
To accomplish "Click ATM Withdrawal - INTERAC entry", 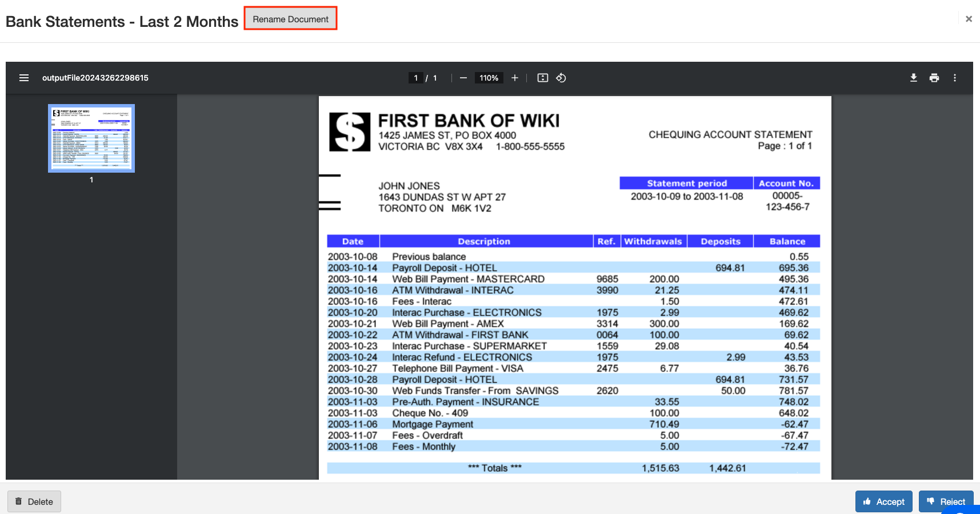I will pyautogui.click(x=453, y=290).
